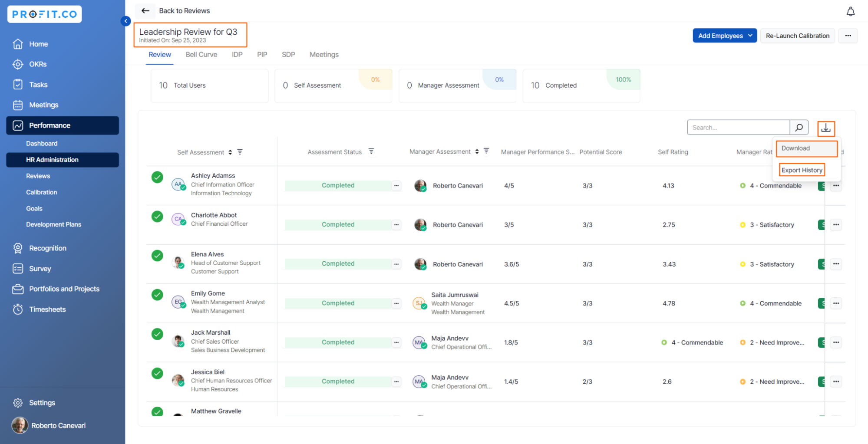Open Timesheets in the sidebar
868x444 pixels.
(x=47, y=309)
